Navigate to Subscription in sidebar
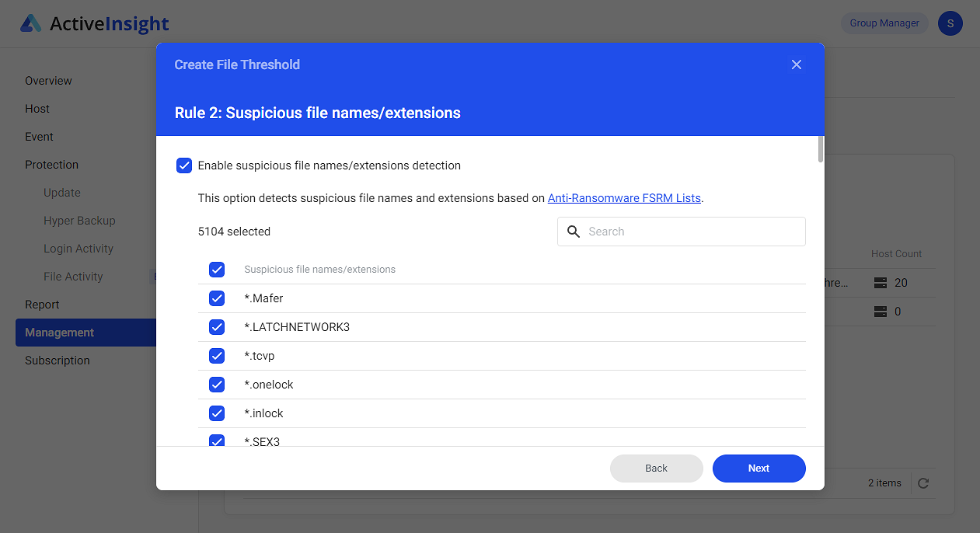 pos(58,361)
